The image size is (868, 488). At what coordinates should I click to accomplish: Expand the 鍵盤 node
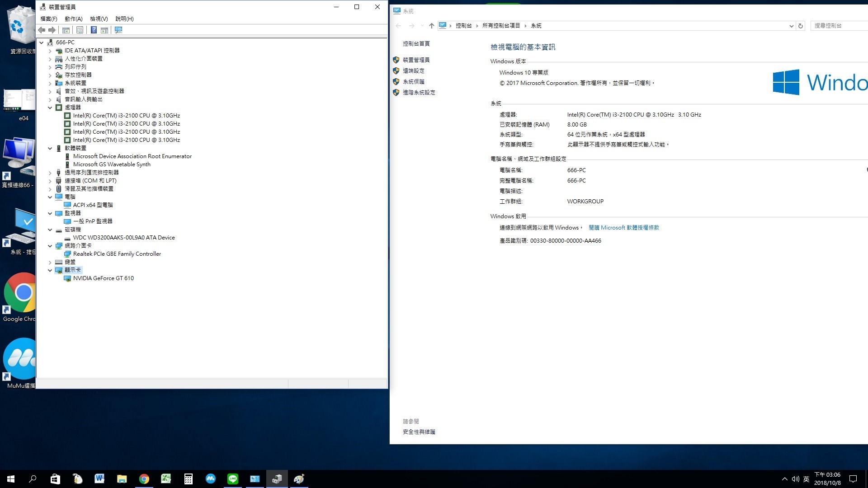click(50, 262)
